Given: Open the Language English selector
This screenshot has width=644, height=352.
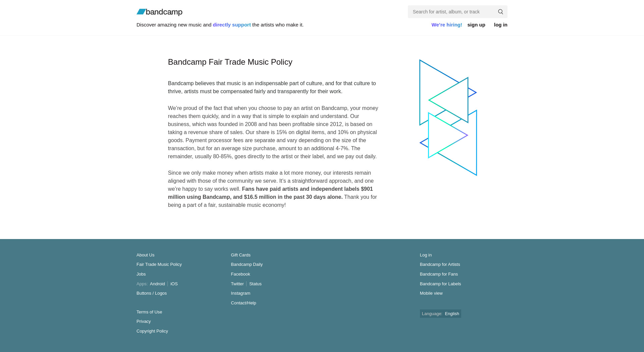Looking at the screenshot, I should pos(440,314).
